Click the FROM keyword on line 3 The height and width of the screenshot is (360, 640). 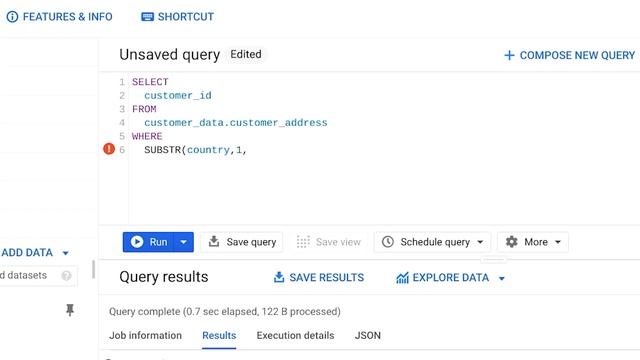click(144, 109)
